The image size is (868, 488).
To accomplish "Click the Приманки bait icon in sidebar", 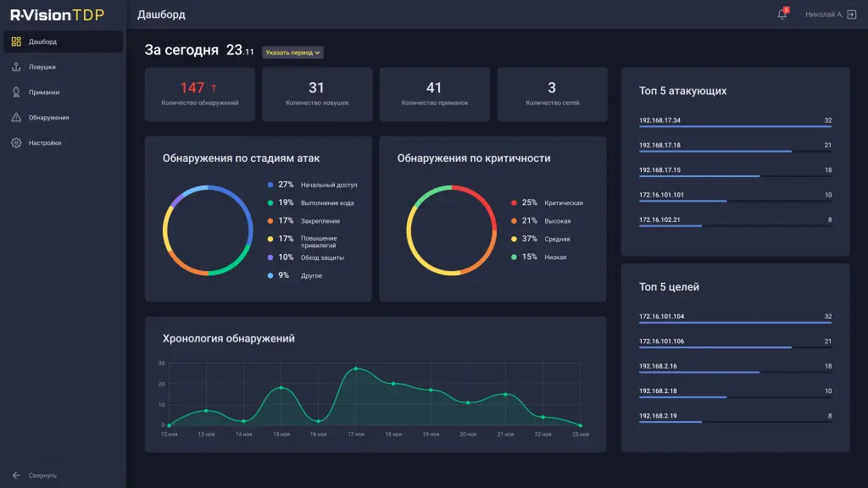I will coord(16,92).
